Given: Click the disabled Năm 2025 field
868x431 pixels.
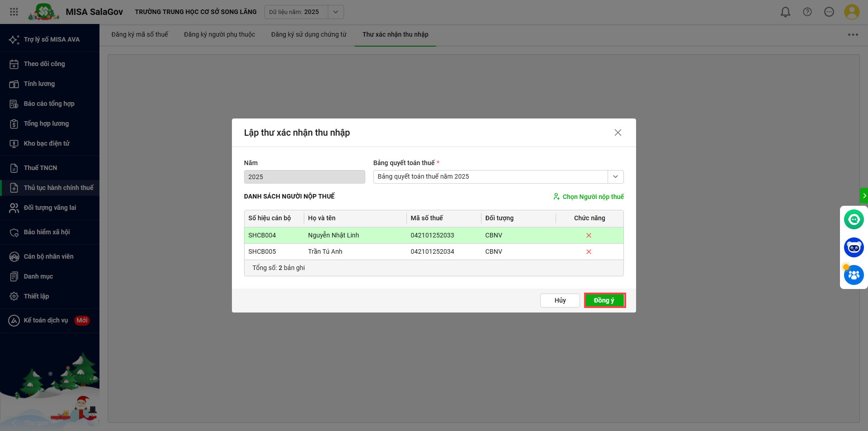Looking at the screenshot, I should [304, 177].
